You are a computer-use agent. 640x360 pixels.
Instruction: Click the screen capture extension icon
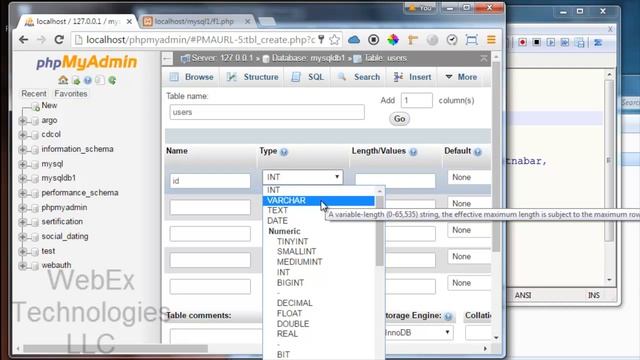pos(471,40)
